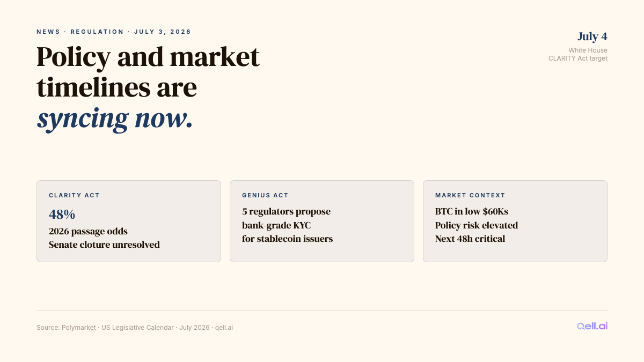Click the 48% passage odds figure
The height and width of the screenshot is (362, 644).
(62, 215)
